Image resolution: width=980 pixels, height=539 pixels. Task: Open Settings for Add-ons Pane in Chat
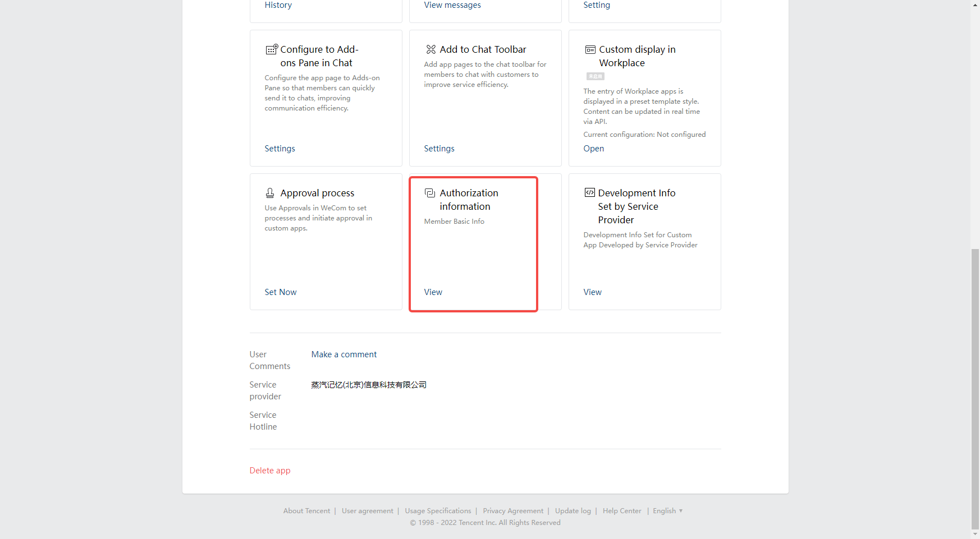point(280,149)
